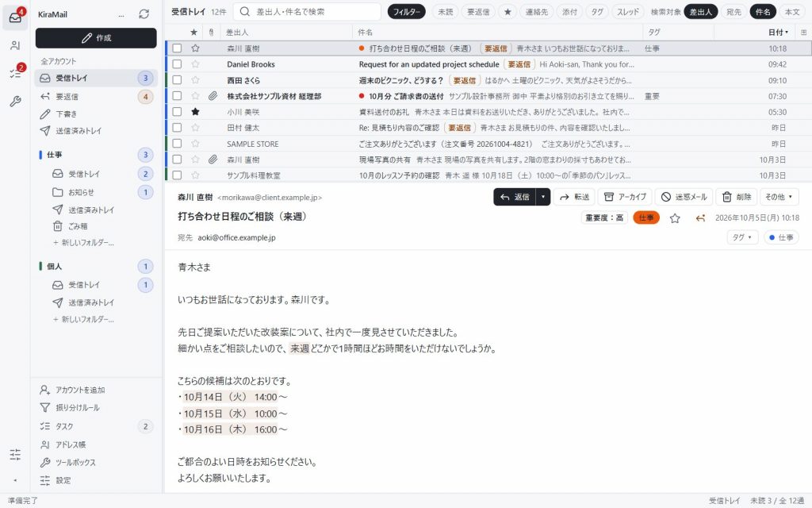Click the paperclip on the 株式会社サンプル資材 row
This screenshot has width=812, height=508.
213,96
